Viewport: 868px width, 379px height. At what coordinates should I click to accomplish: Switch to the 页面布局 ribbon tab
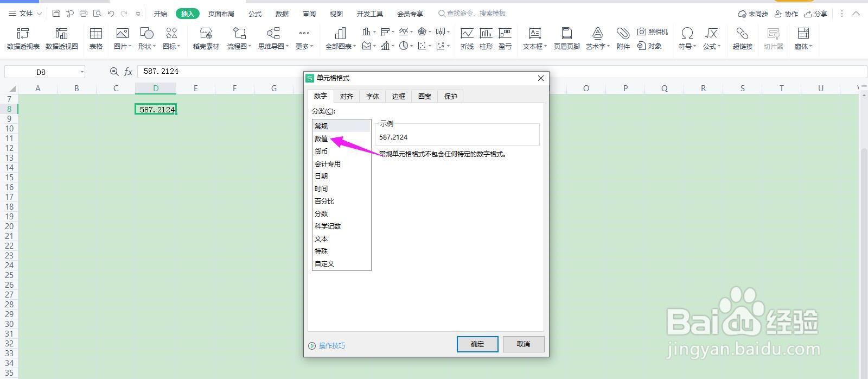(221, 14)
